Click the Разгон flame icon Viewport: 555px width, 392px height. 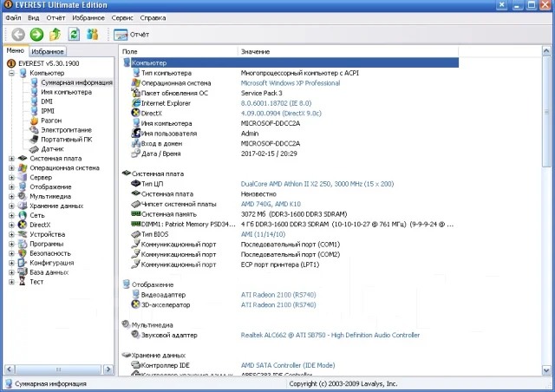click(35, 121)
